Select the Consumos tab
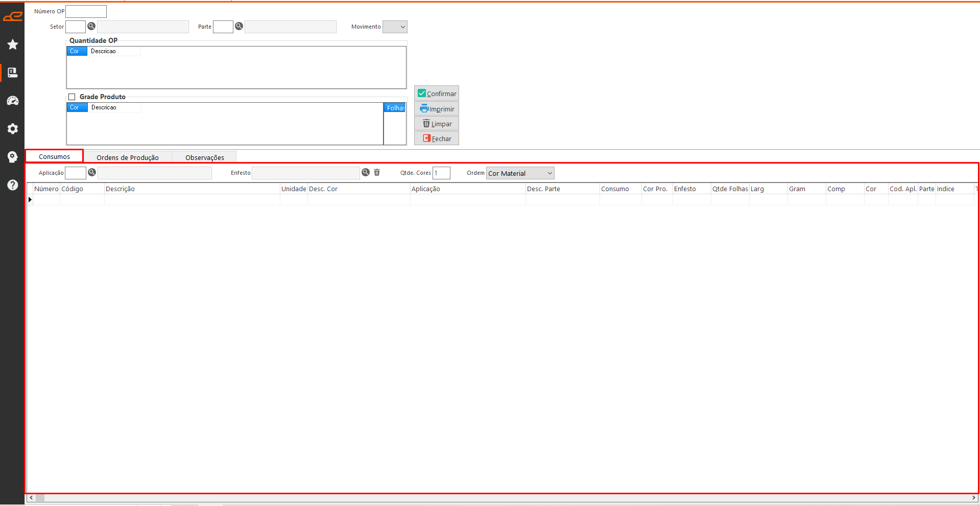 (x=54, y=156)
